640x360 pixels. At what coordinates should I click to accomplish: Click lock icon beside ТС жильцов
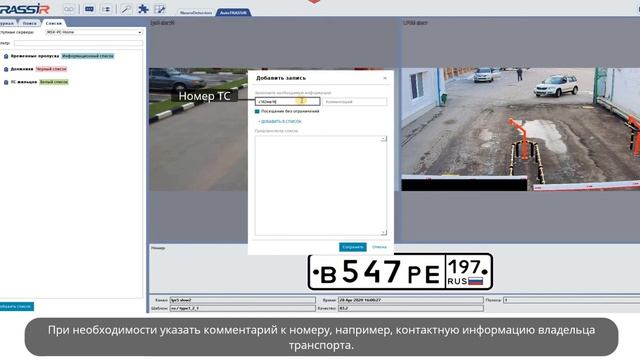tap(6, 82)
